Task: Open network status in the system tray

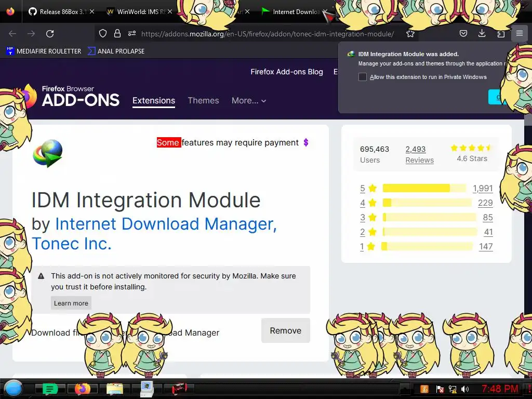Action: (x=453, y=389)
